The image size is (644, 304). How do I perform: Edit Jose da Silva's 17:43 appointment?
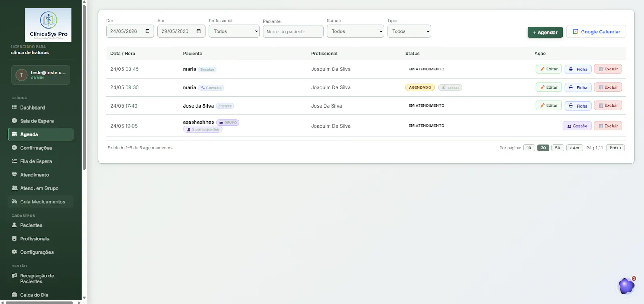pyautogui.click(x=549, y=105)
